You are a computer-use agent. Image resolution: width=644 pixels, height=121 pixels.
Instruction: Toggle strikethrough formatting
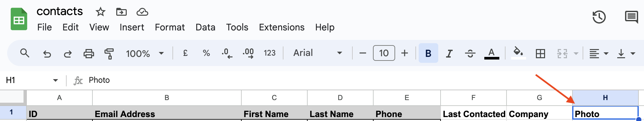(470, 53)
